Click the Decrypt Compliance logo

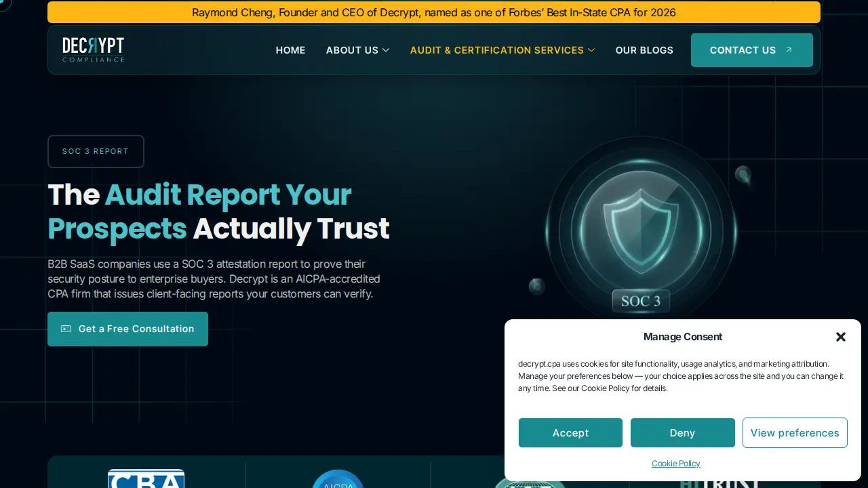(93, 49)
